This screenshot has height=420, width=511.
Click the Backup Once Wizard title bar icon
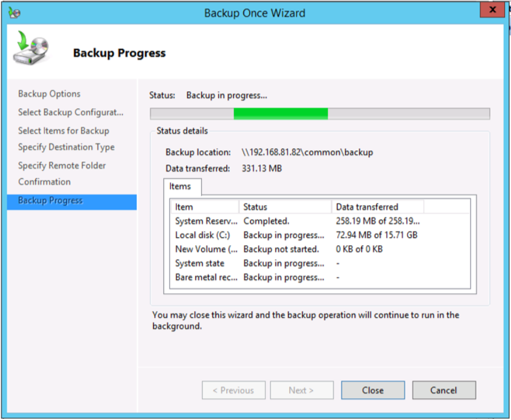tap(14, 12)
